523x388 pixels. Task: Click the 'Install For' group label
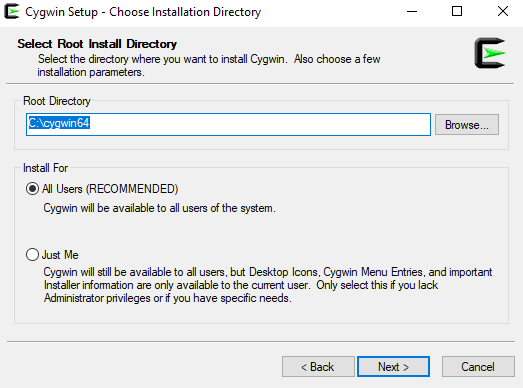click(x=45, y=168)
